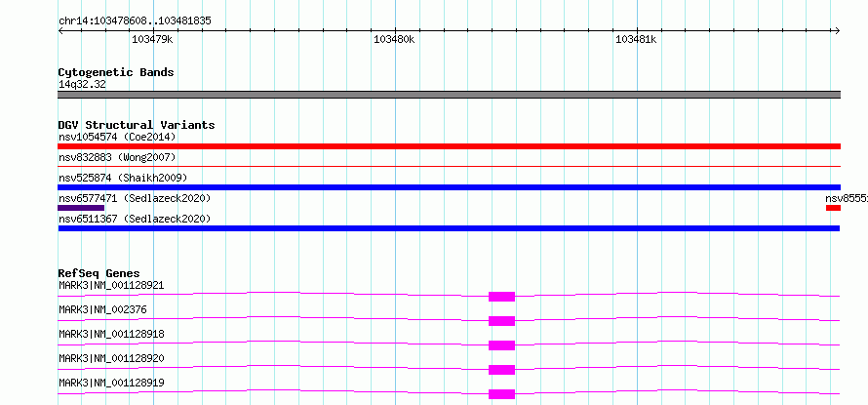Screen dimensions: 868x405
Task: Click the nsv1054574 (Coe2014) label
Action: (x=117, y=137)
